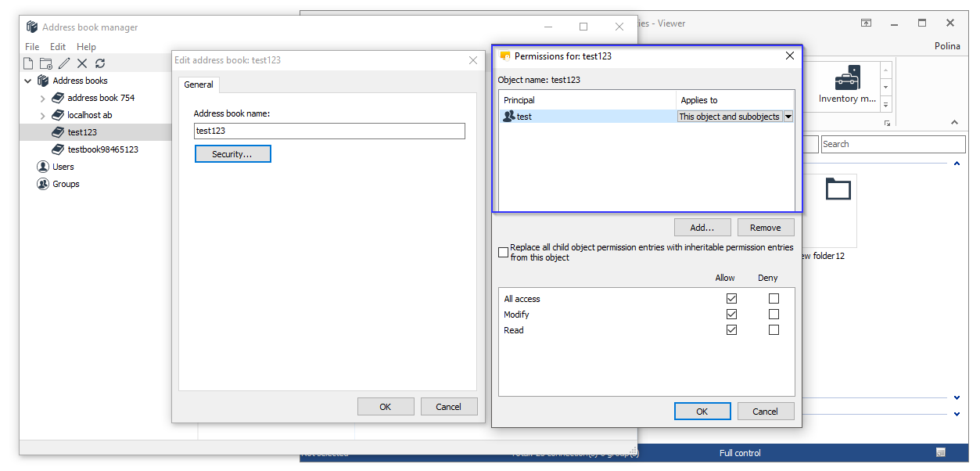Select the Users node icon
980x471 pixels.
[43, 167]
